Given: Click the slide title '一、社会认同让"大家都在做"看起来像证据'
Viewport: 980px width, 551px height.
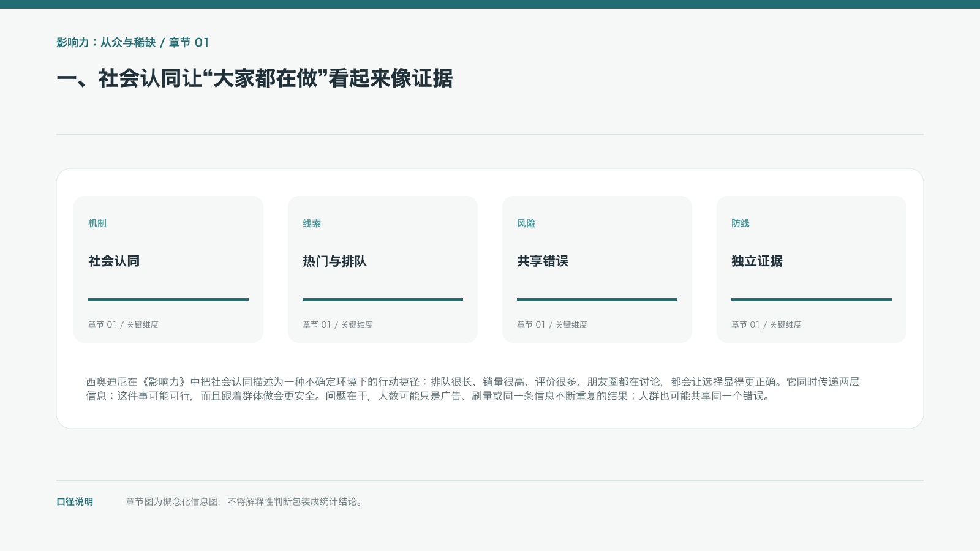Looking at the screenshot, I should [255, 78].
